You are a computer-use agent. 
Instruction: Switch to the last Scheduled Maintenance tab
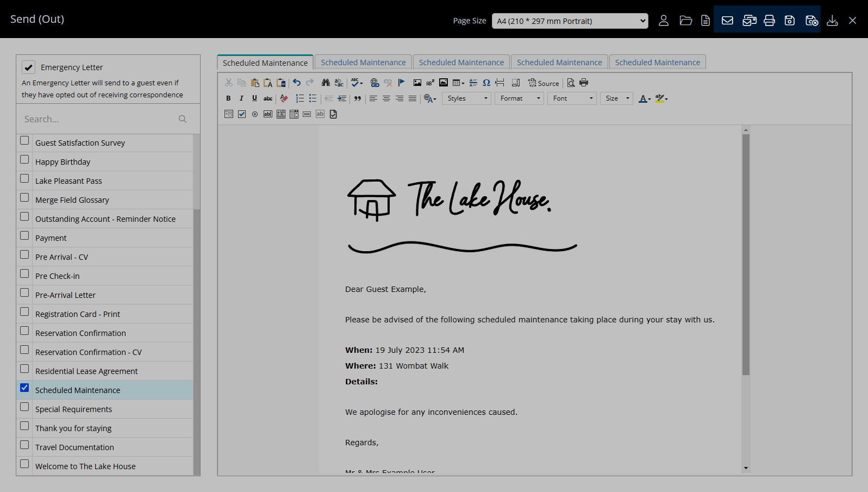(657, 63)
